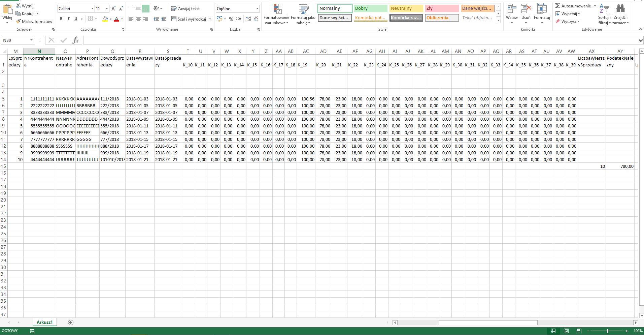Screen dimensions: 644x335
Task: Align text to the right
Action: [x=146, y=19]
